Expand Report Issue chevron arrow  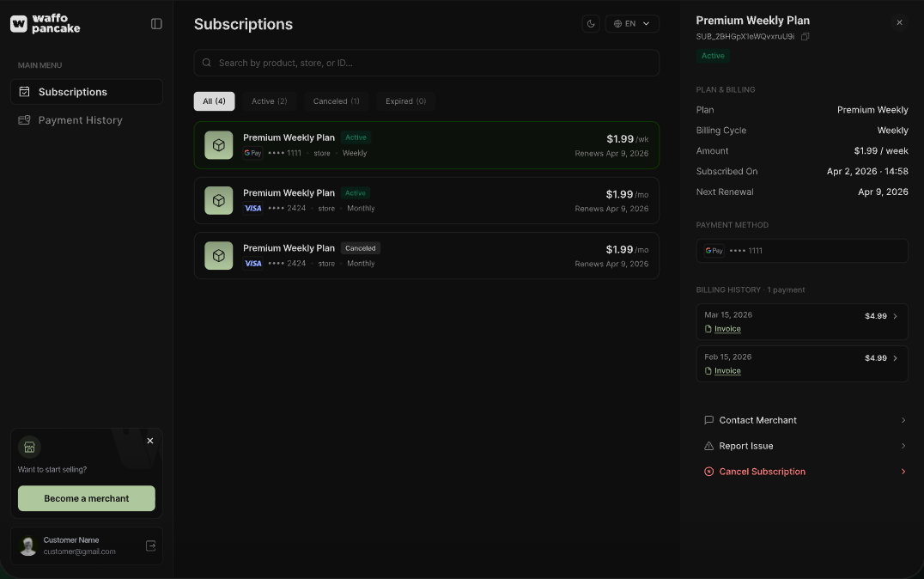click(x=903, y=447)
